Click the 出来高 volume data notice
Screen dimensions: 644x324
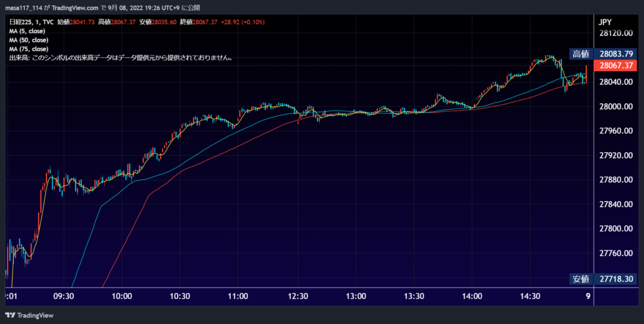click(x=121, y=58)
